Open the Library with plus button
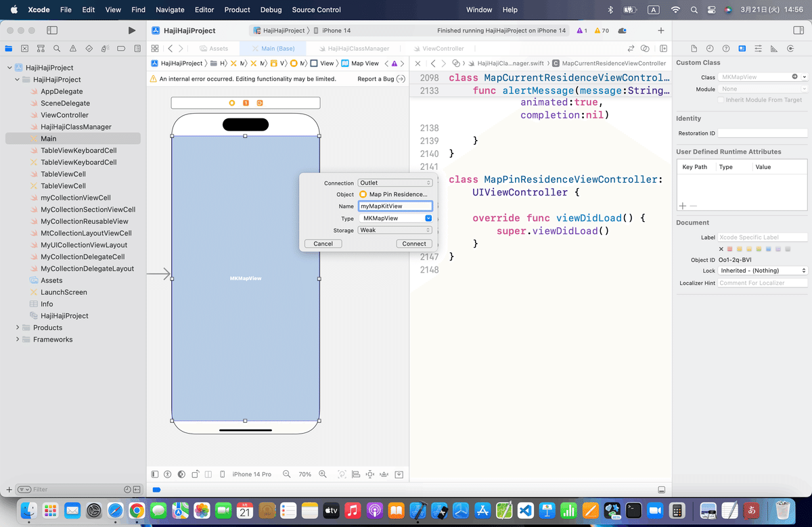Viewport: 812px width, 527px height. pos(661,30)
